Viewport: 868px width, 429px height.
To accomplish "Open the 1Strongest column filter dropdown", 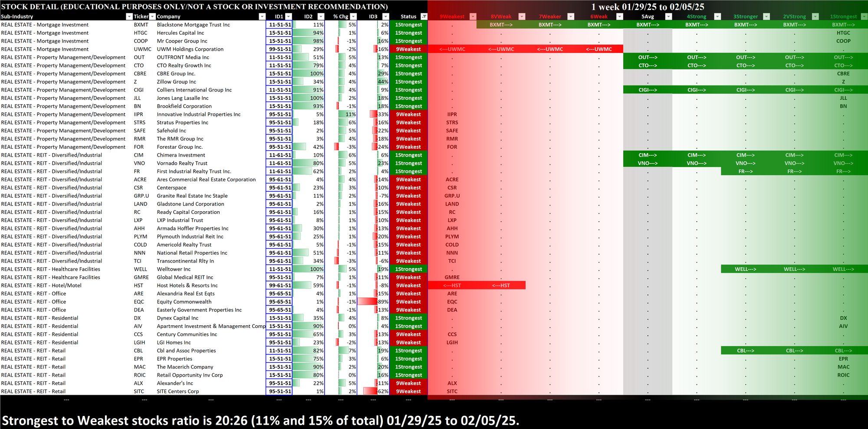I will tap(864, 16).
